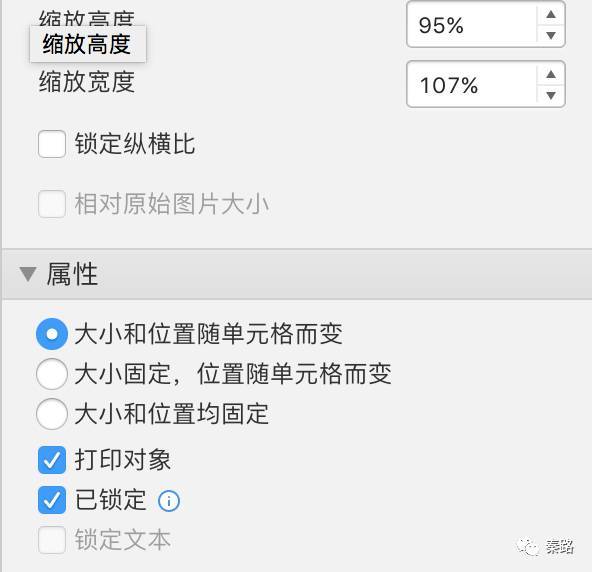Viewport: 592px width, 572px height.
Task: Click the WeChat watermark logo icon
Action: tap(529, 547)
